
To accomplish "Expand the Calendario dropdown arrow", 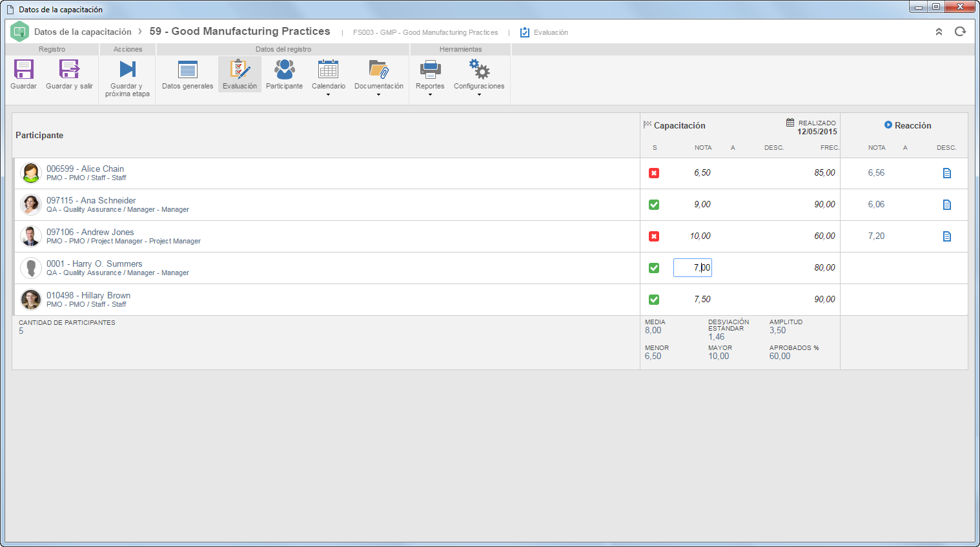I will click(x=329, y=95).
